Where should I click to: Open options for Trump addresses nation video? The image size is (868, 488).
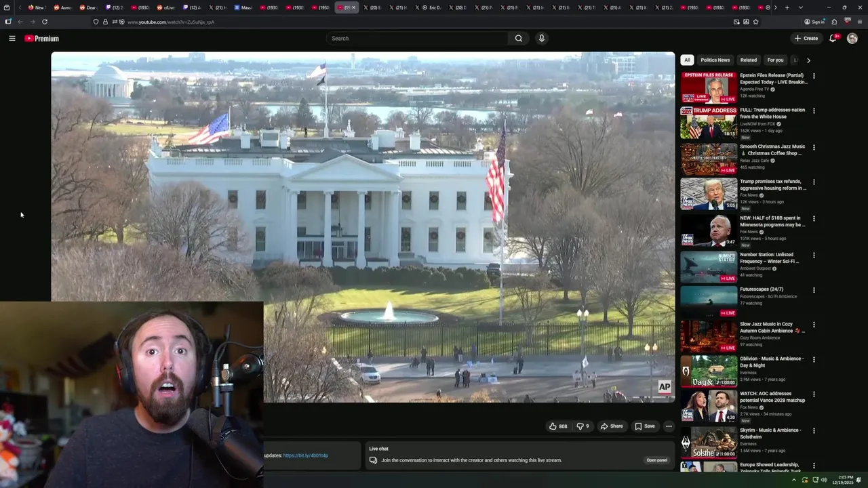[x=814, y=110]
